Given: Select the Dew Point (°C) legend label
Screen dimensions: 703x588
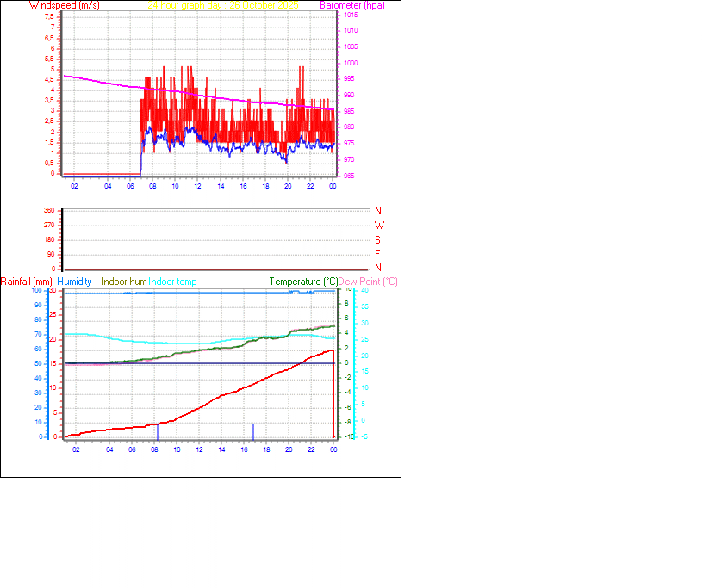Looking at the screenshot, I should tap(368, 281).
